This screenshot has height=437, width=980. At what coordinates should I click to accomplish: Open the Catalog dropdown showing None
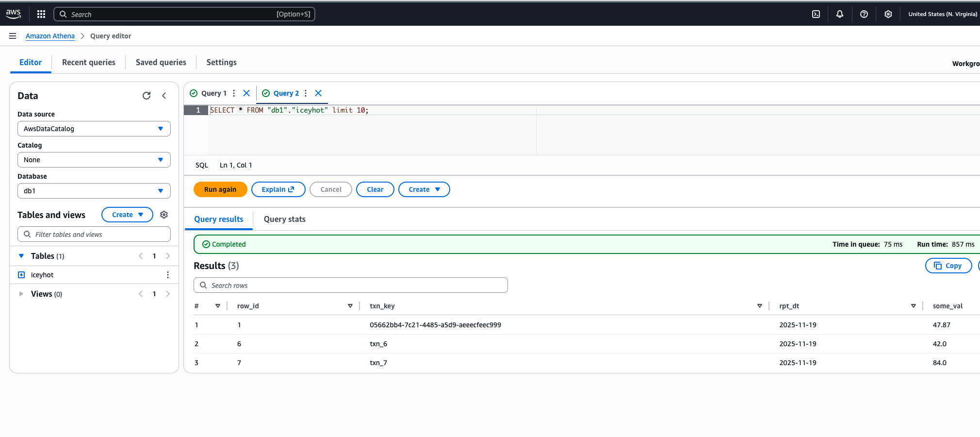94,160
